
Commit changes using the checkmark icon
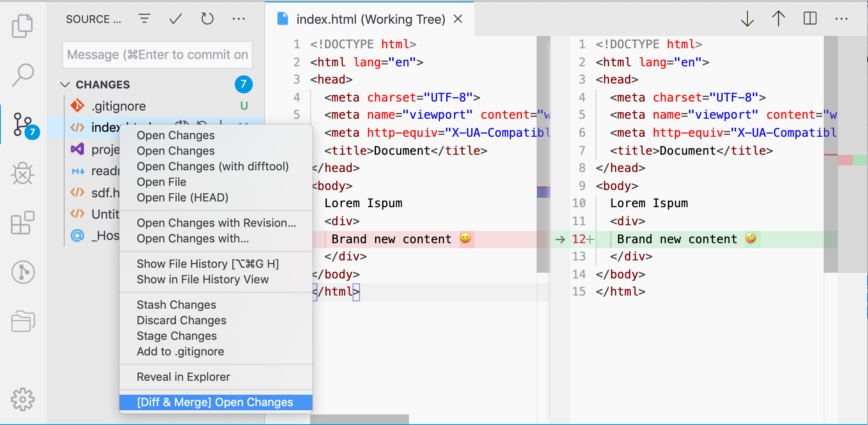coord(175,18)
